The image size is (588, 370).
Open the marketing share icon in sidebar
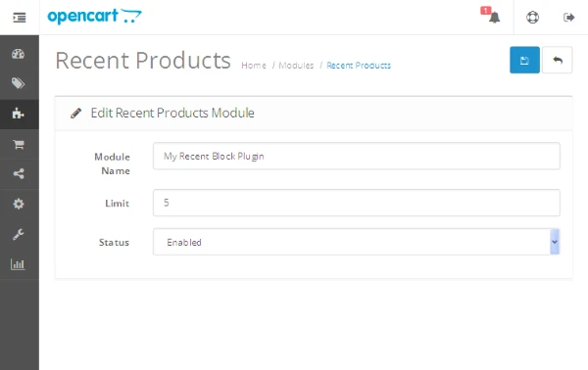click(x=19, y=174)
